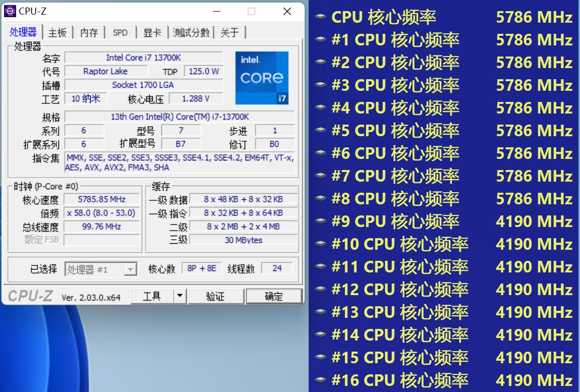Switch to the SPD tab
Image resolution: width=580 pixels, height=392 pixels.
(120, 32)
